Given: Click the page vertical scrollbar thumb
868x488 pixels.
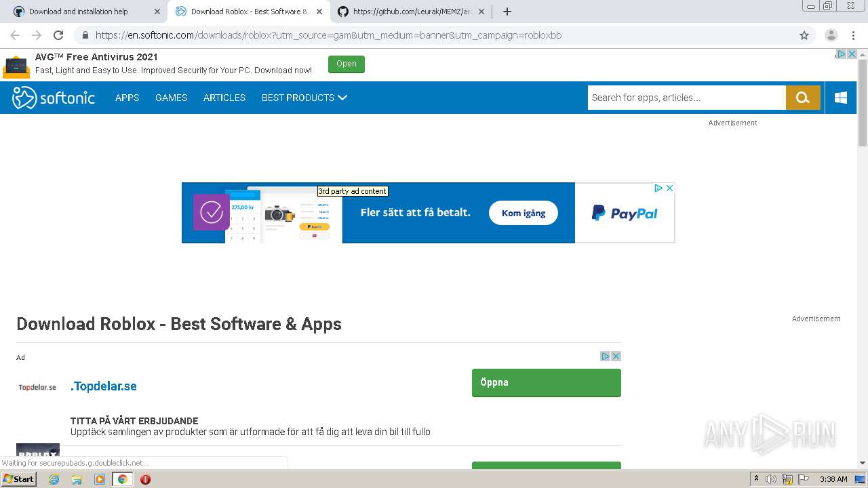Looking at the screenshot, I should pyautogui.click(x=863, y=103).
